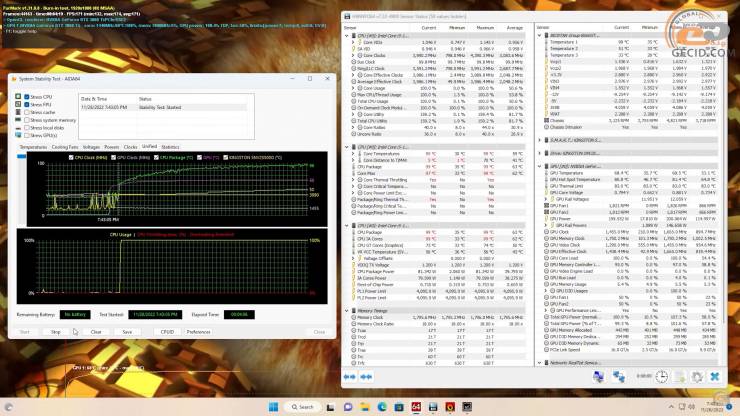Show hidden system tray icons
The width and height of the screenshot is (740, 416).
click(671, 407)
